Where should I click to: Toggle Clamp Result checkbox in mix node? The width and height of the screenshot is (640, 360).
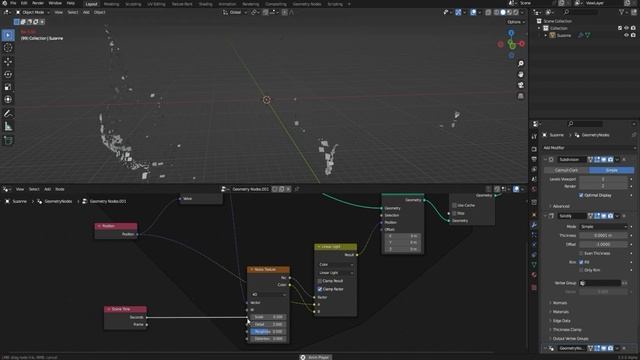pyautogui.click(x=320, y=281)
